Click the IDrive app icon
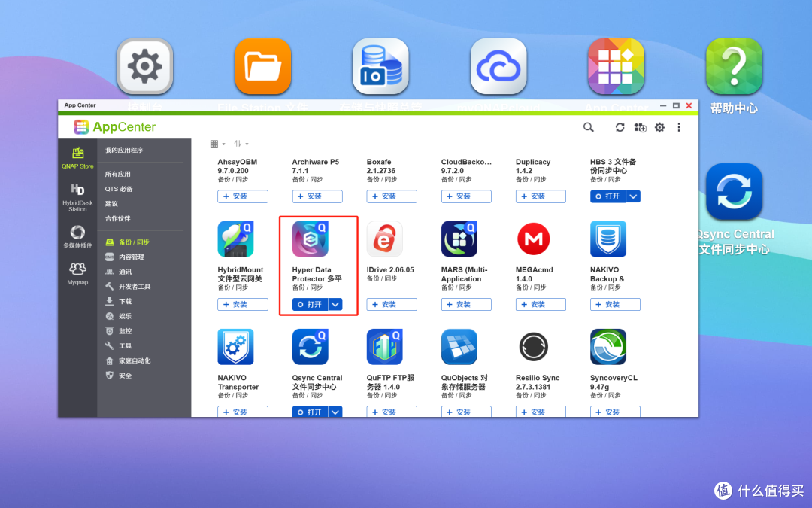The image size is (812, 508). tap(385, 239)
